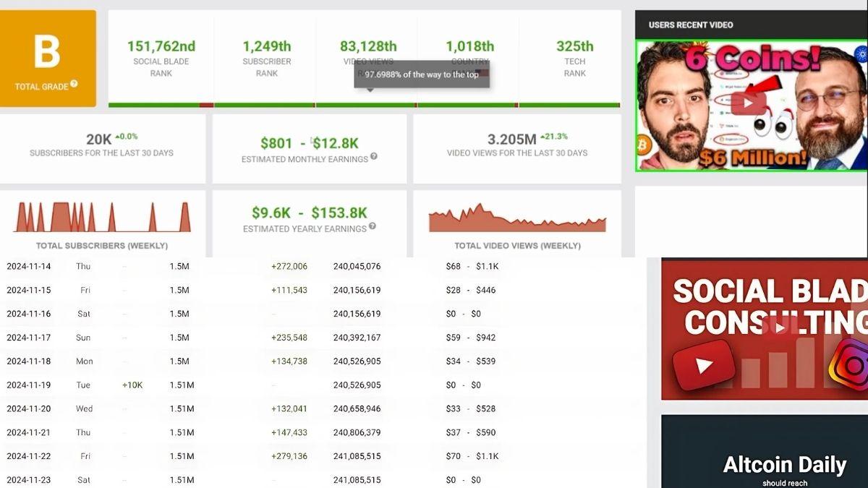Select the 2024-11-16 date cell
This screenshot has height=488, width=868.
(x=29, y=314)
